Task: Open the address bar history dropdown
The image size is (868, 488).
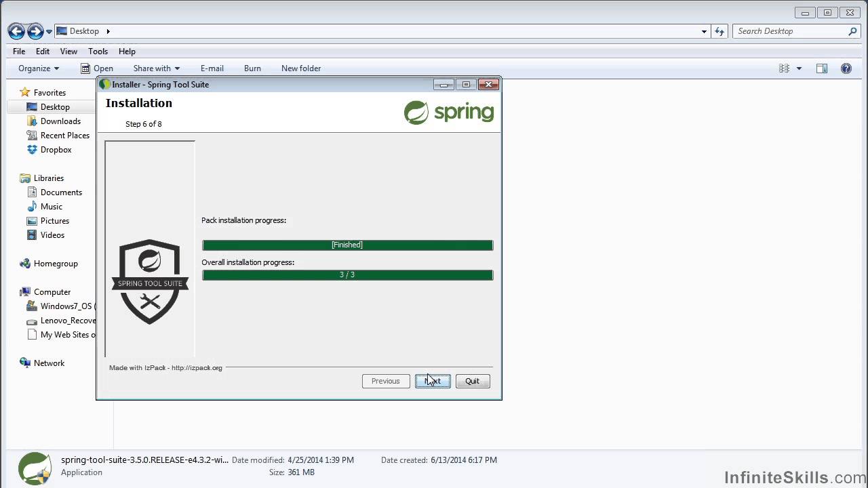Action: click(704, 31)
